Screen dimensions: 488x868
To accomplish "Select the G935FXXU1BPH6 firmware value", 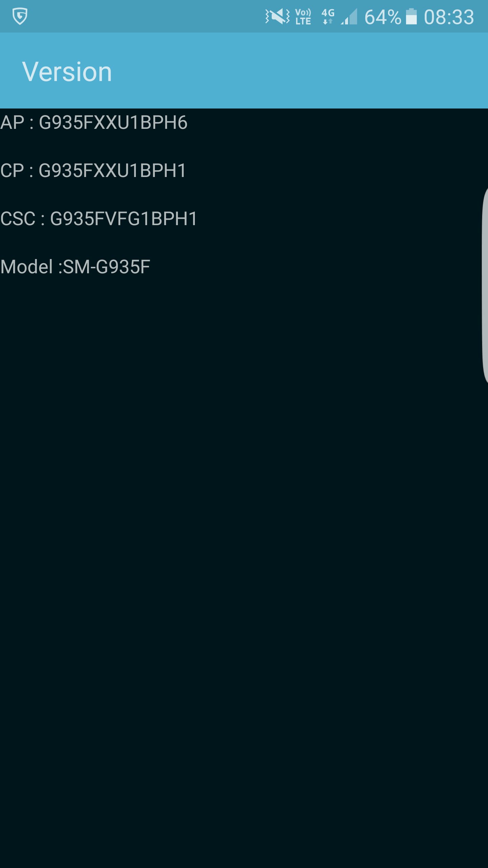I will point(113,122).
